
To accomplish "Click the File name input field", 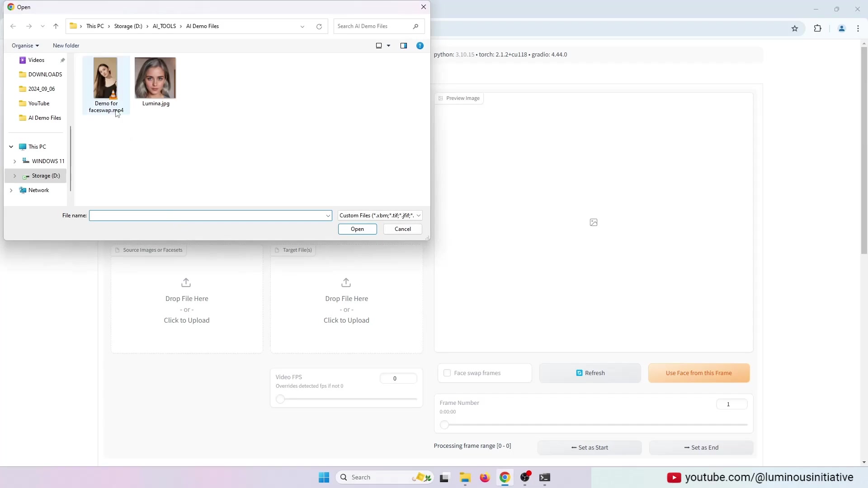I will (207, 216).
